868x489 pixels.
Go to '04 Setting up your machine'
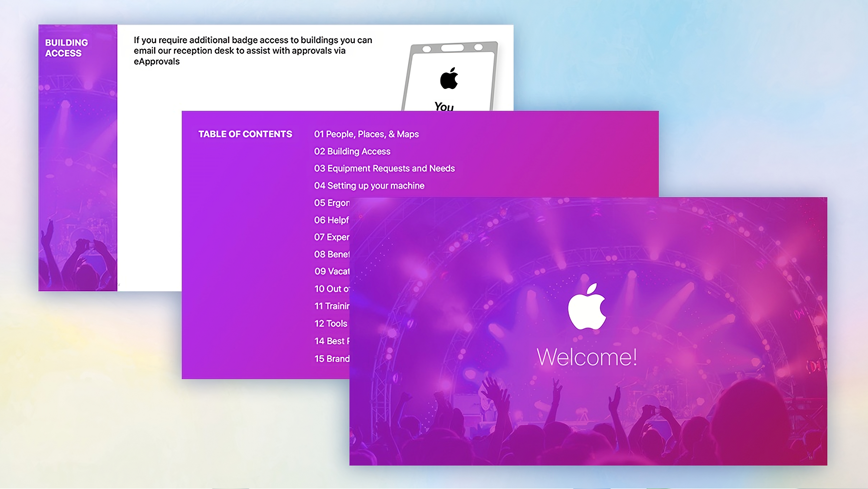369,186
